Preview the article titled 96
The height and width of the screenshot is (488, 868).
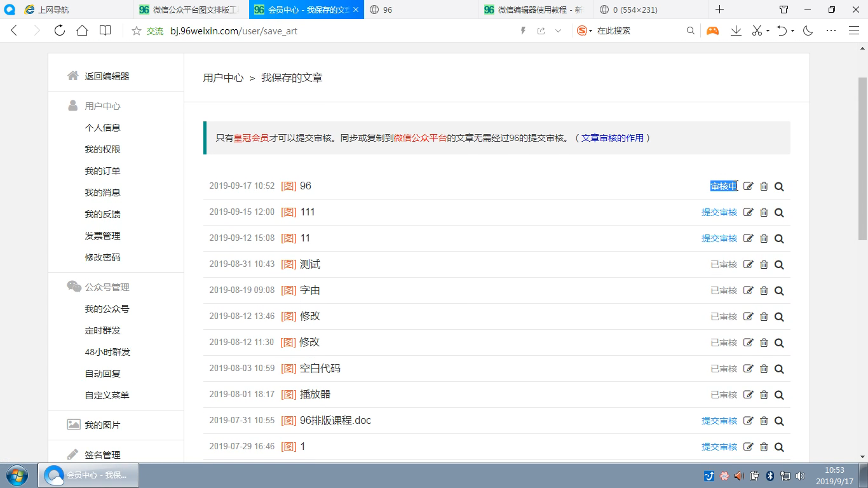[779, 187]
